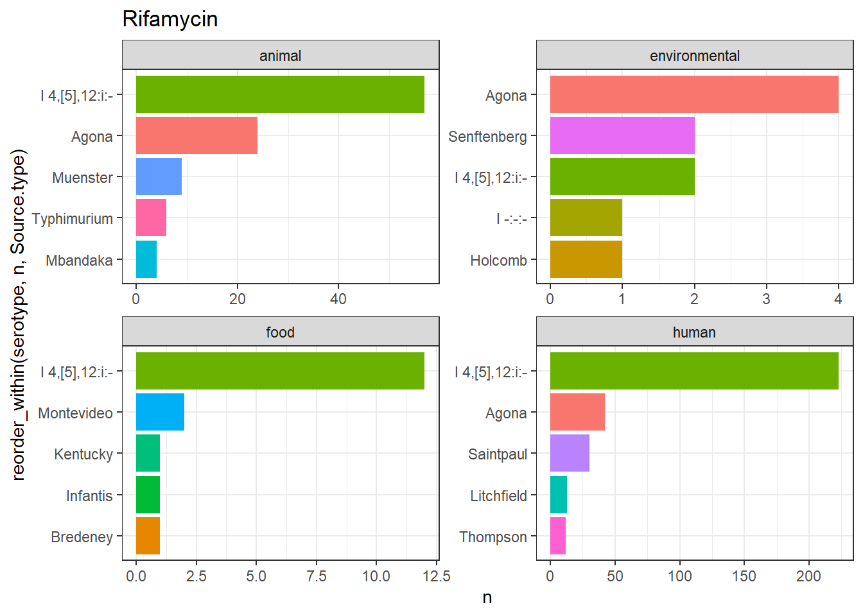
Task: Click the cyan Mbandaka bar
Action: [x=146, y=259]
